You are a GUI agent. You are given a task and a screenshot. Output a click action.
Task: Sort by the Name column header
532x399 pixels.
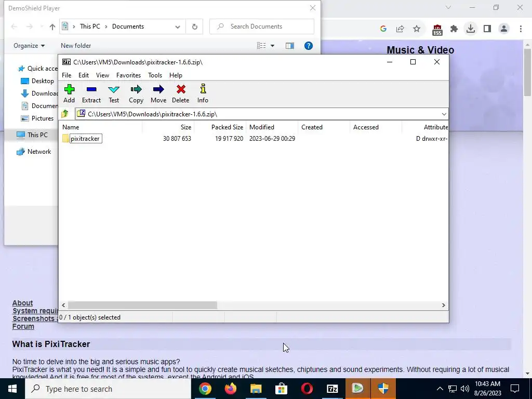101,127
